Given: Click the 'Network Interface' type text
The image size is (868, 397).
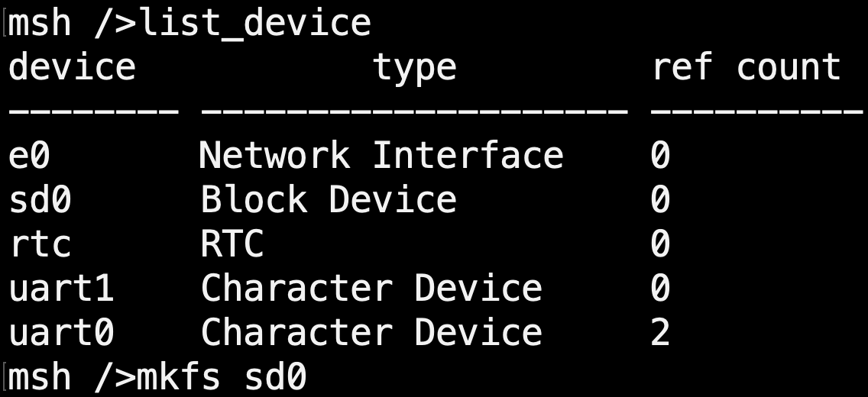Looking at the screenshot, I should pyautogui.click(x=381, y=156).
